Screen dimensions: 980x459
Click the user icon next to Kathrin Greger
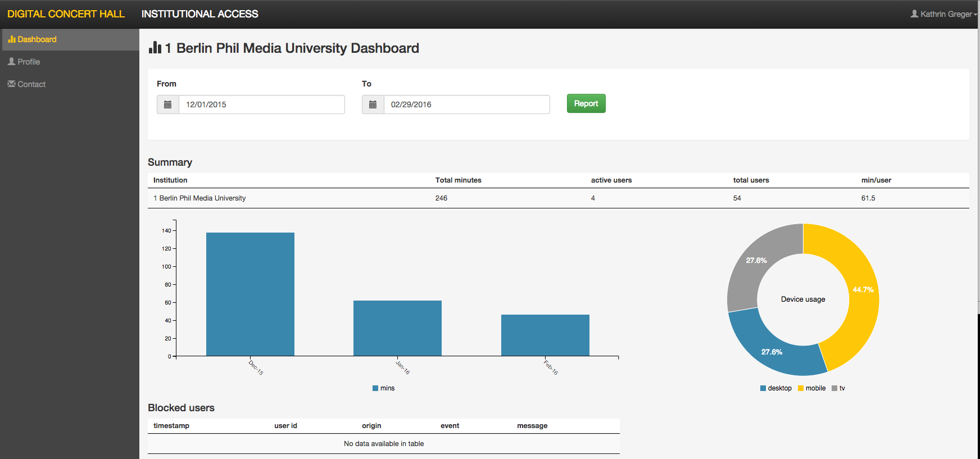(914, 13)
